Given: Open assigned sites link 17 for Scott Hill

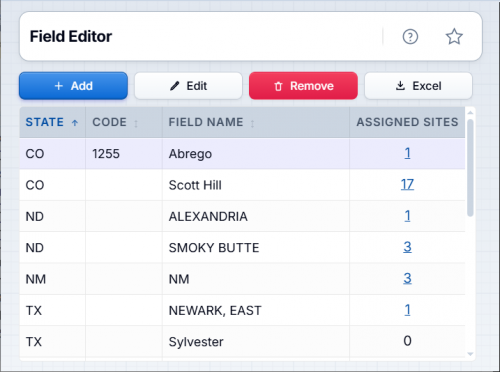Looking at the screenshot, I should click(407, 184).
